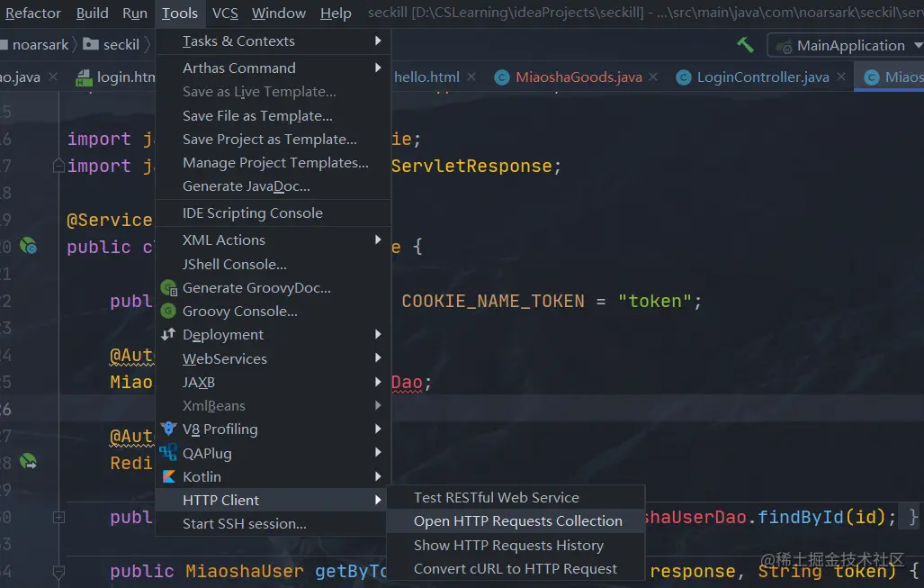Viewport: 924px width, 588px height.
Task: Open the Help menu
Action: (x=336, y=13)
